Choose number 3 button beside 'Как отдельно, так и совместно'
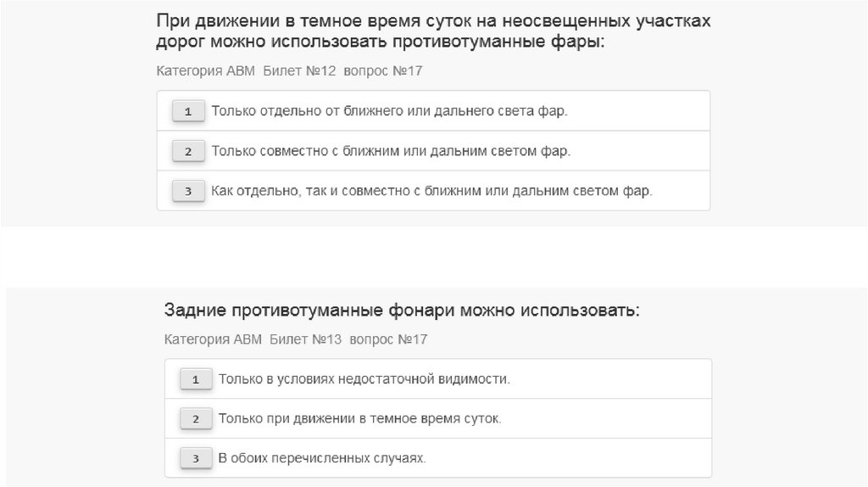Screen dimensions: 868x487 [187, 191]
